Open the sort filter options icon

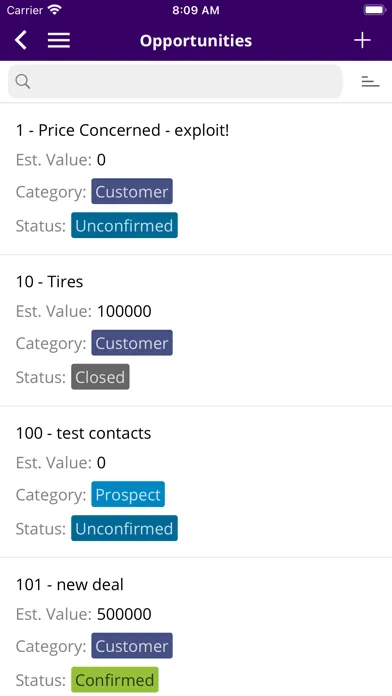pos(370,82)
